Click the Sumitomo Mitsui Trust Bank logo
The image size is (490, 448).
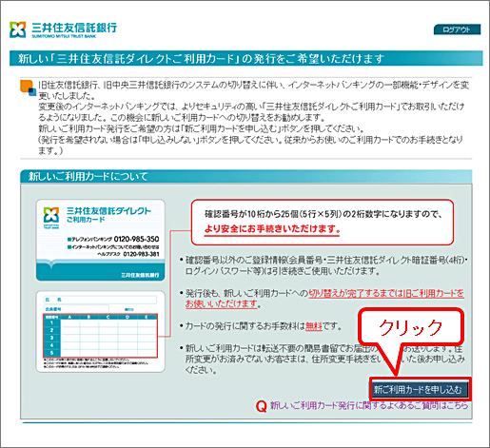(63, 29)
